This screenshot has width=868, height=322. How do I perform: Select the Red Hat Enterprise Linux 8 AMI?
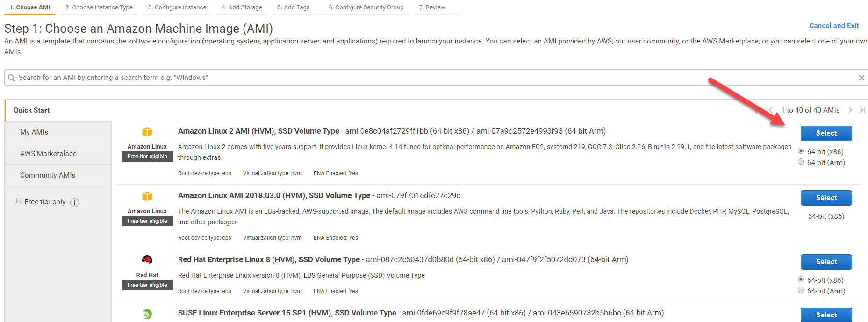pyautogui.click(x=826, y=262)
